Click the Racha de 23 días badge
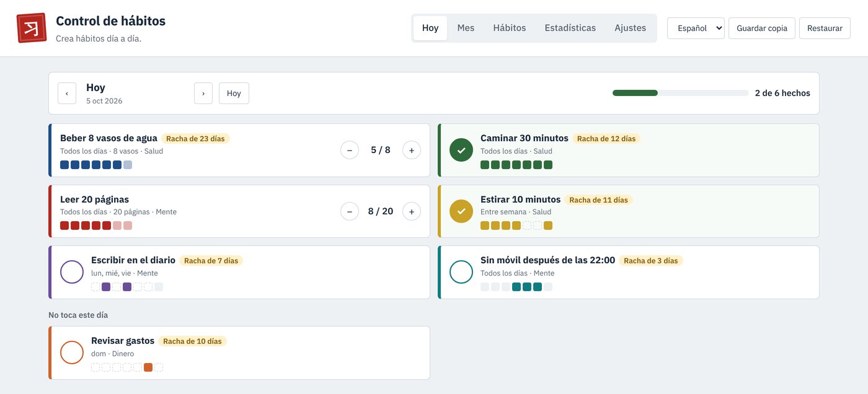 pos(195,139)
